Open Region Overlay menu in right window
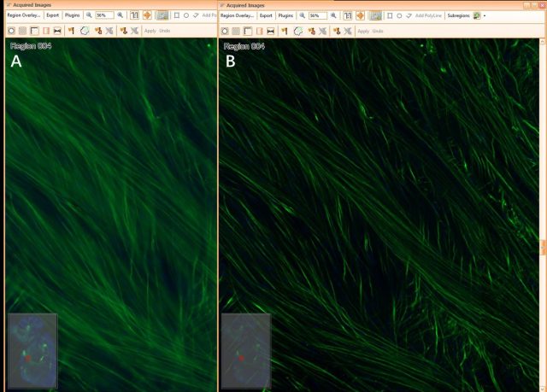Viewport: 547px width, 392px height. pos(237,15)
